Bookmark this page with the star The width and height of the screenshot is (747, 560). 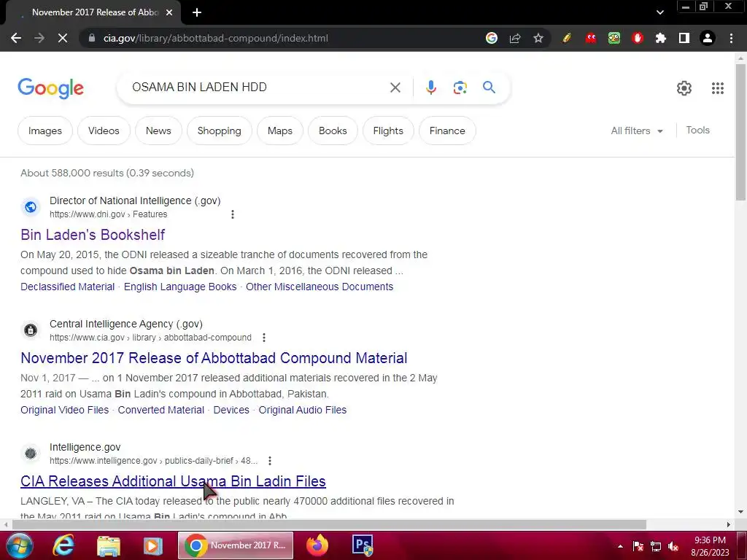pyautogui.click(x=538, y=38)
